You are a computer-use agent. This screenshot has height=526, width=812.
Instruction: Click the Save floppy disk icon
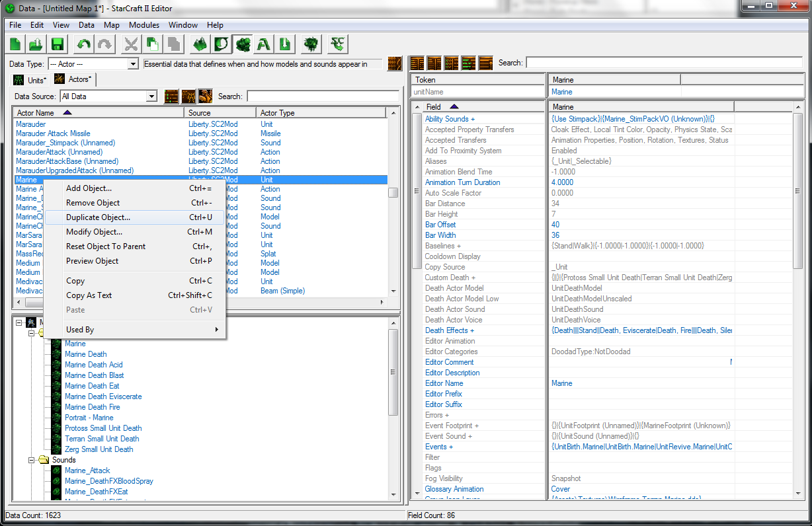point(57,44)
